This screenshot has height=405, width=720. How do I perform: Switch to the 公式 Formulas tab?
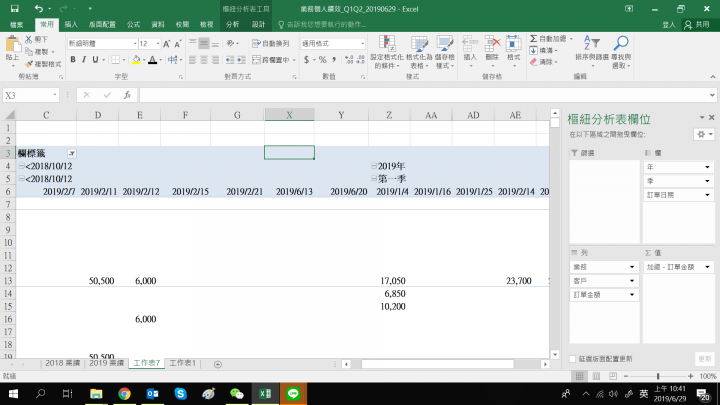tap(133, 24)
